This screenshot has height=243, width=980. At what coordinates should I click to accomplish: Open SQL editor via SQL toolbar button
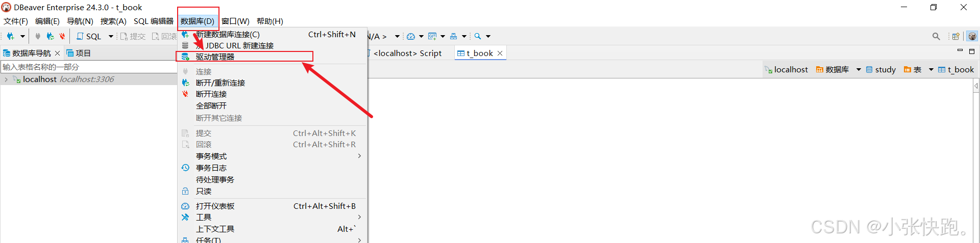pyautogui.click(x=89, y=36)
